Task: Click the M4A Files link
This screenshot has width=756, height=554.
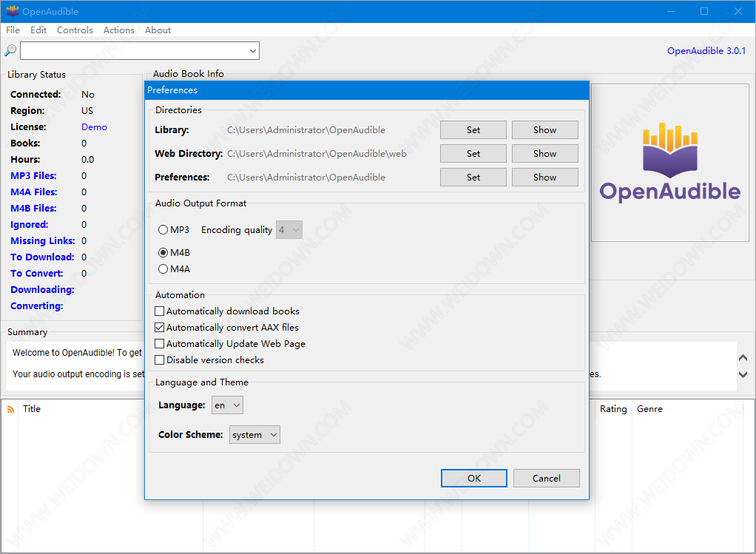Action: [x=34, y=192]
